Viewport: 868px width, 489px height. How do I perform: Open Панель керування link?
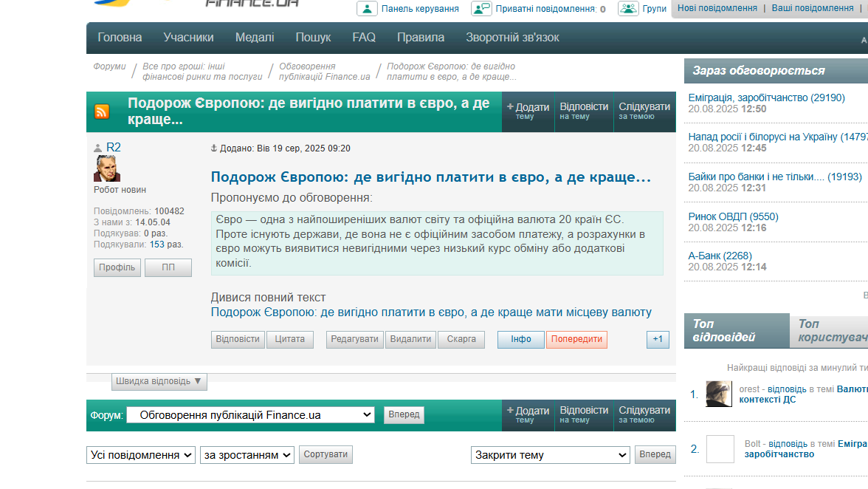(x=420, y=9)
